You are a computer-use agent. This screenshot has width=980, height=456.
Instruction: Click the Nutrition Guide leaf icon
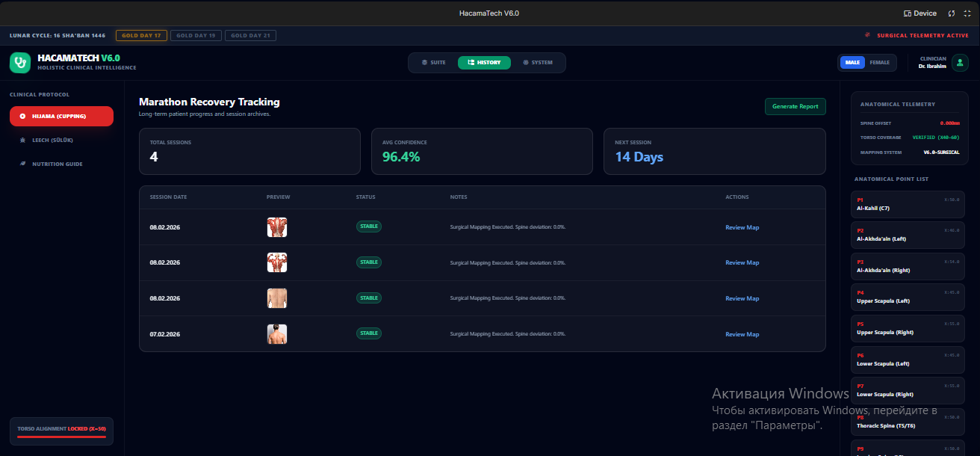pyautogui.click(x=22, y=164)
